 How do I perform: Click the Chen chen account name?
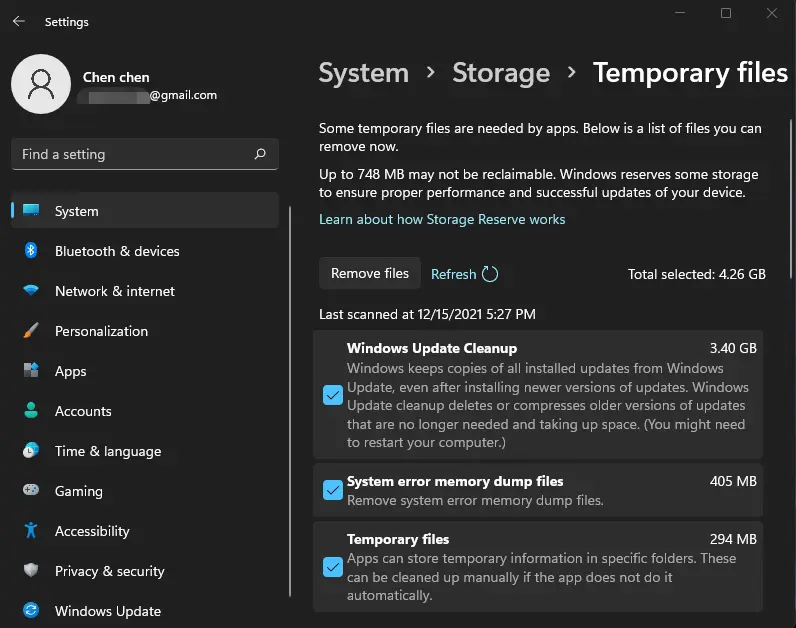(116, 77)
